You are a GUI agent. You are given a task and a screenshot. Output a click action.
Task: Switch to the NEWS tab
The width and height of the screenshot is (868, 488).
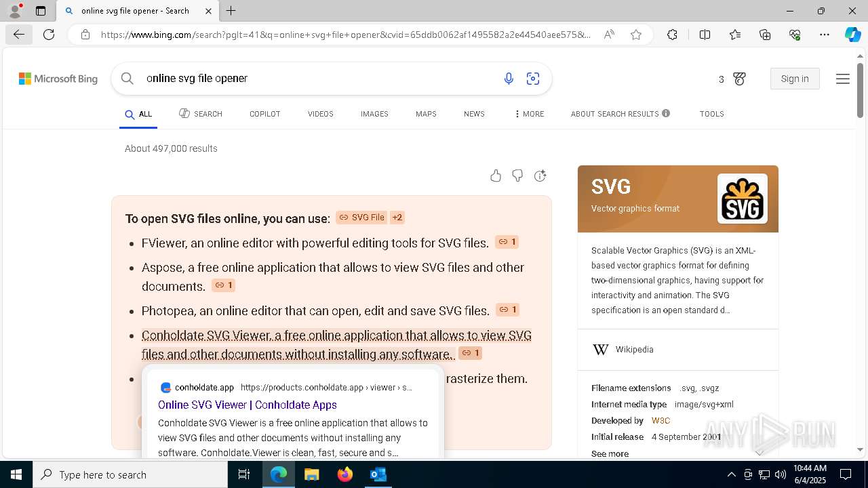coord(474,114)
